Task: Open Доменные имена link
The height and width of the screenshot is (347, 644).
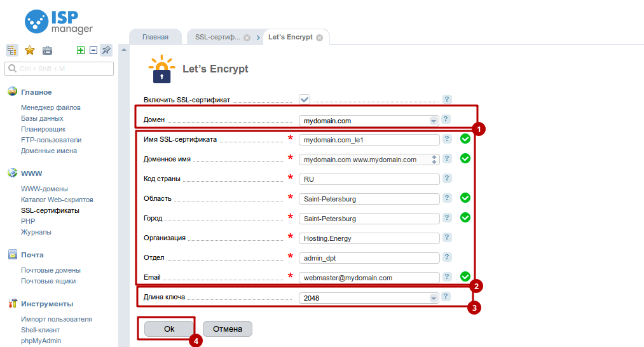Action: click(x=49, y=151)
